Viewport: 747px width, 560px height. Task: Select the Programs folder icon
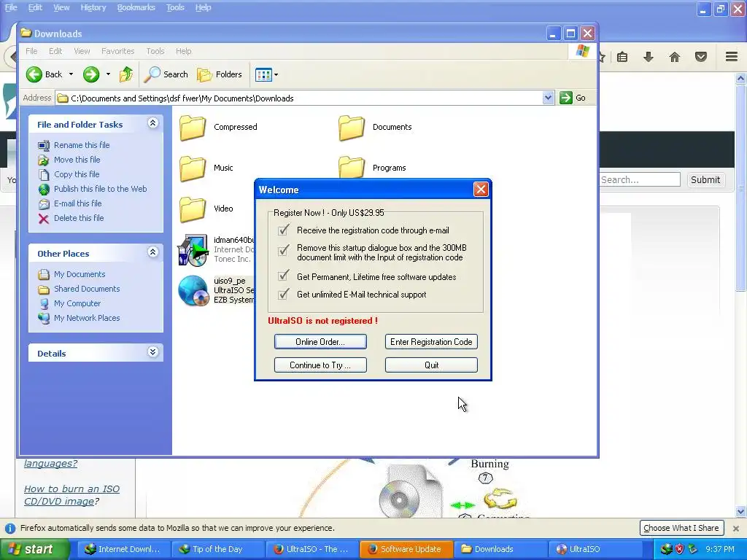click(x=352, y=168)
